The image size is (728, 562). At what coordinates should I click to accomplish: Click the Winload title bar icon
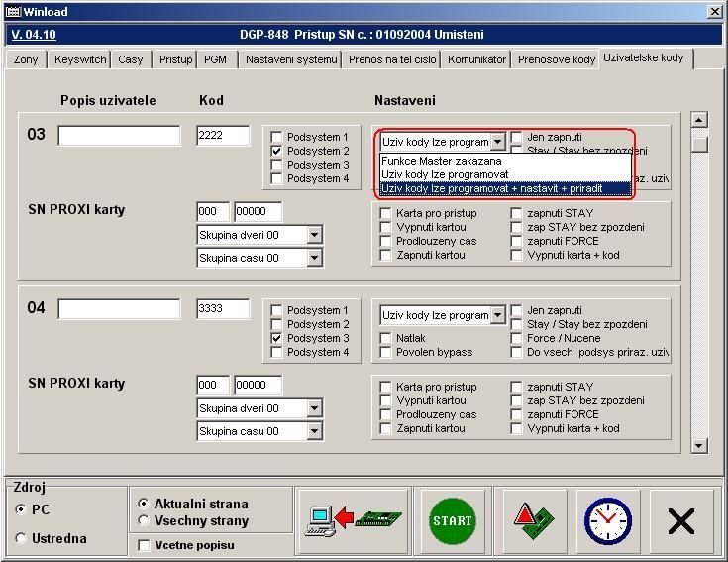(12, 12)
